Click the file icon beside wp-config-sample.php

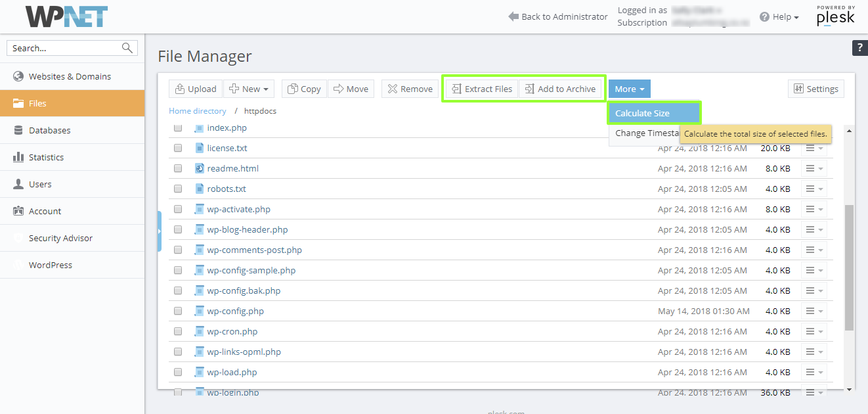pos(200,270)
